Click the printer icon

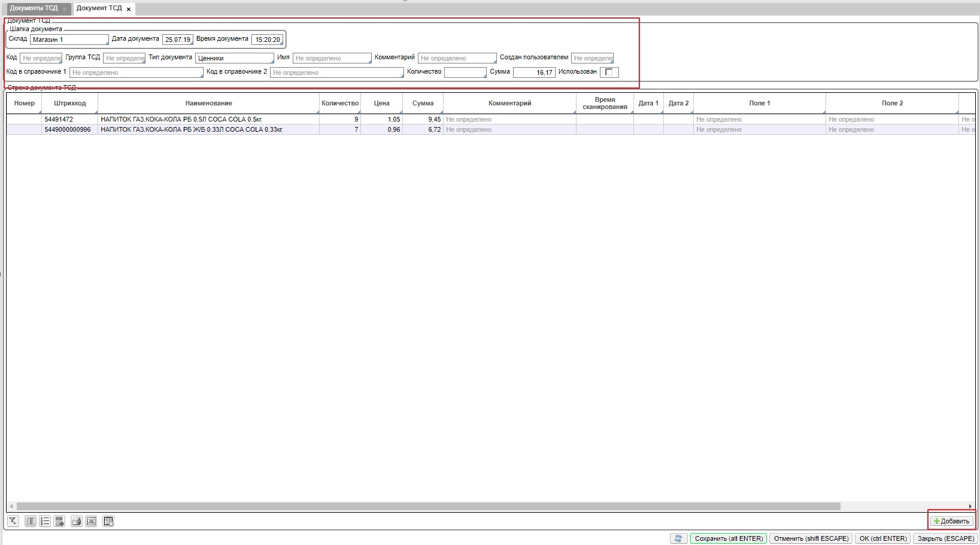[76, 521]
